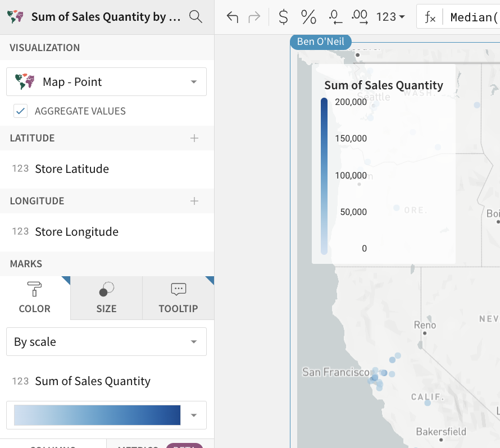500x448 pixels.
Task: Expand the By scale color dropdown
Action: [x=106, y=341]
